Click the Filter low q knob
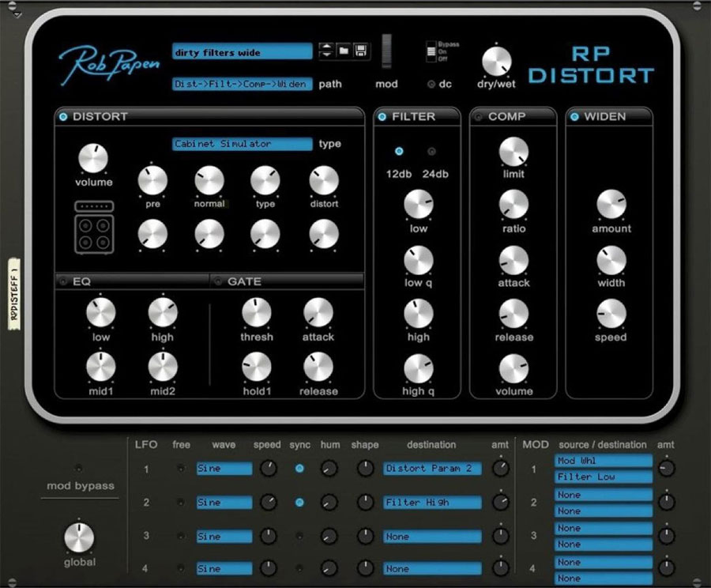Image resolution: width=711 pixels, height=588 pixels. [x=418, y=261]
